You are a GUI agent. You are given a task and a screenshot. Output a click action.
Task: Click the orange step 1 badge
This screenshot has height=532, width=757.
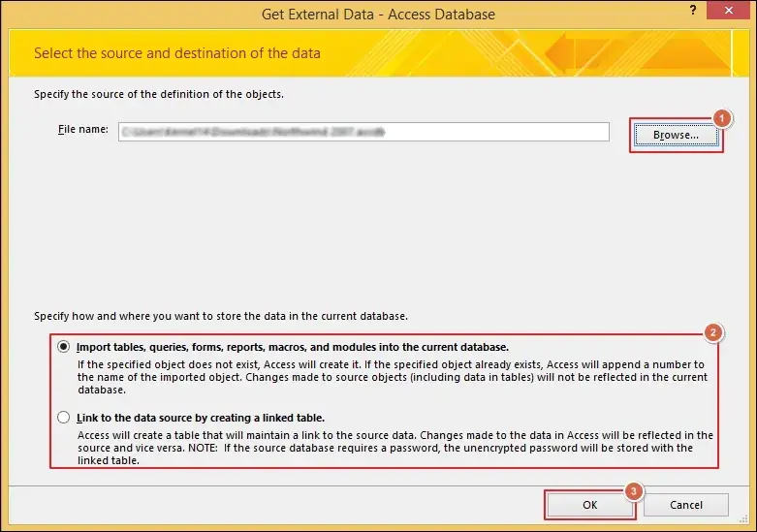click(x=720, y=118)
